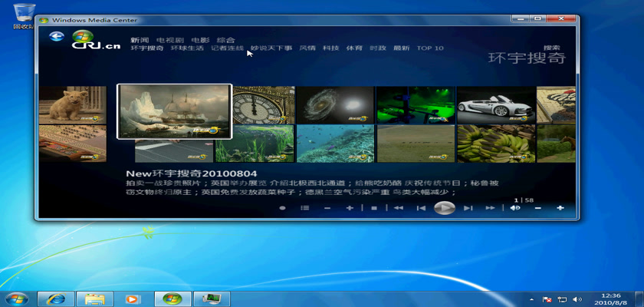This screenshot has height=307, width=644.
Task: Click channel up plus button
Action: click(350, 208)
